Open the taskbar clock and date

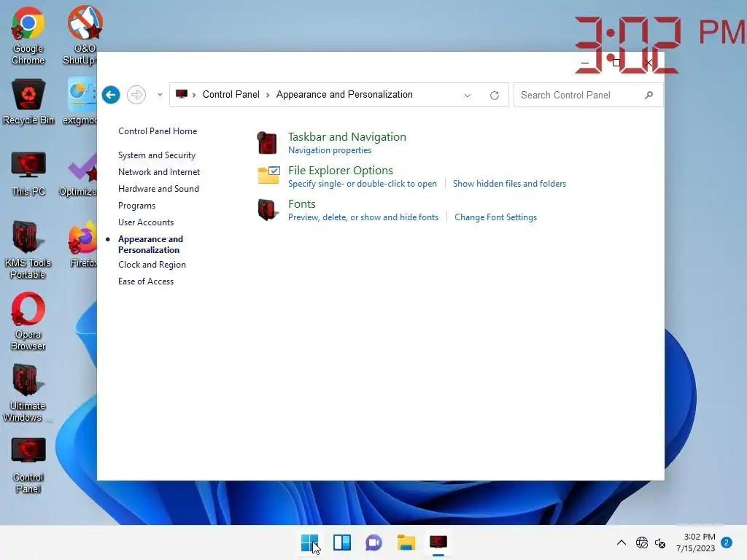tap(695, 542)
